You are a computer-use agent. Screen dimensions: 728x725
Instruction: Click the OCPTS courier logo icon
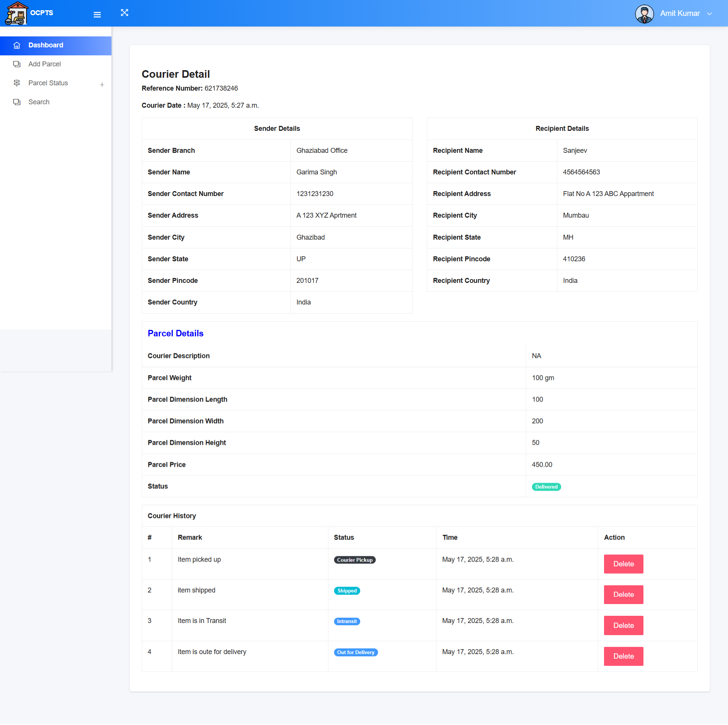(x=16, y=13)
